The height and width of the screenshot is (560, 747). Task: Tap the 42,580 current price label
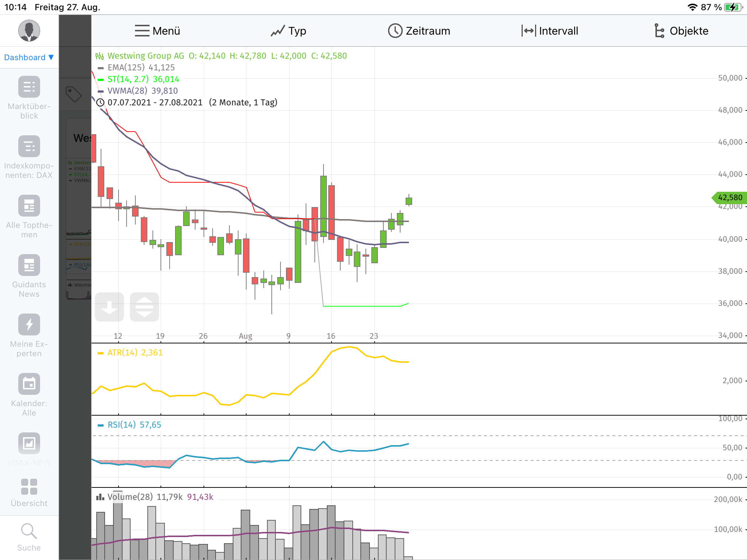(x=729, y=198)
